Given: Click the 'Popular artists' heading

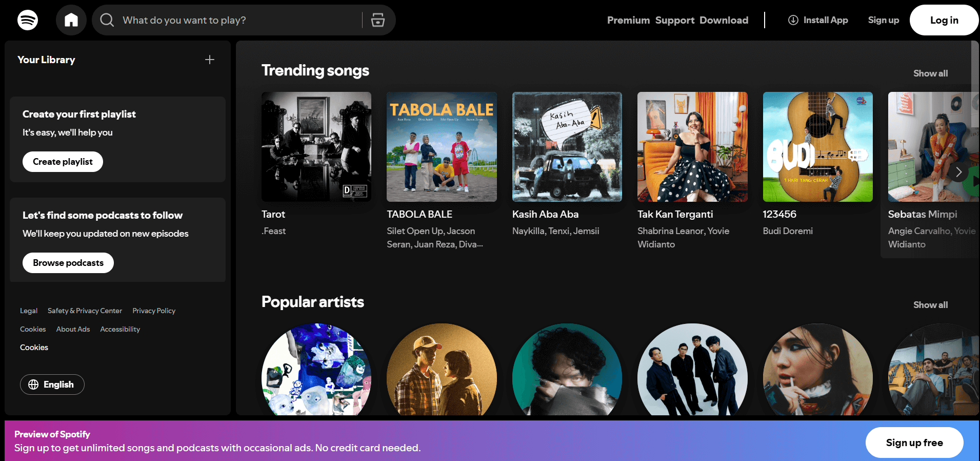Looking at the screenshot, I should [x=313, y=302].
